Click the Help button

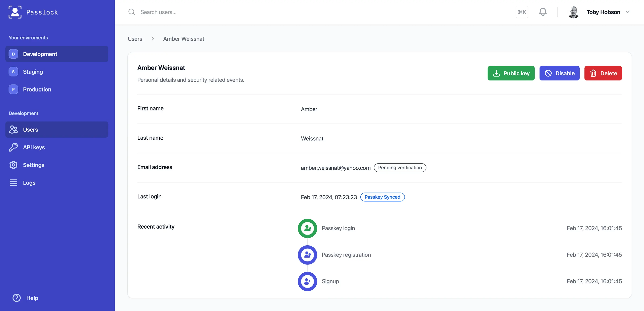[x=32, y=297]
